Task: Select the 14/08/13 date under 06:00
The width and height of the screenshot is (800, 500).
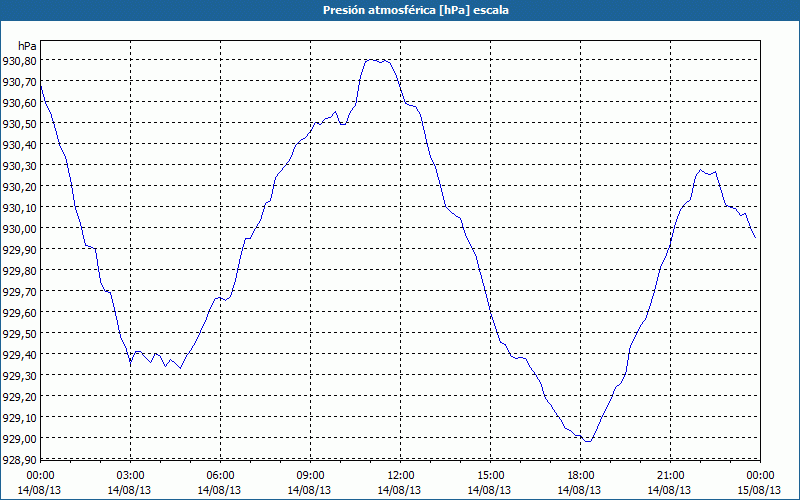Action: 219,490
